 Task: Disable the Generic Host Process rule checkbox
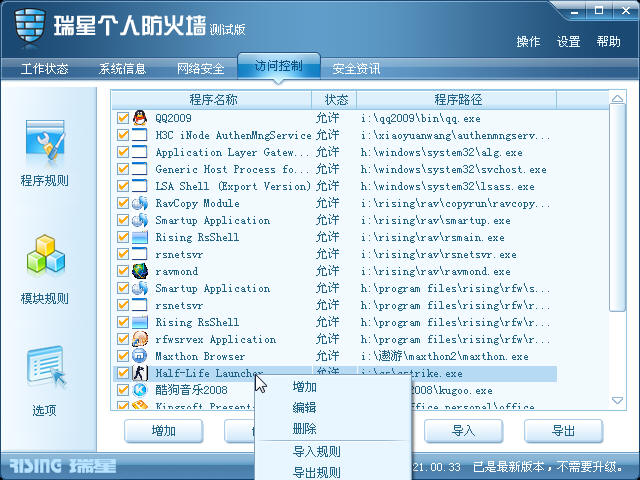click(x=123, y=169)
